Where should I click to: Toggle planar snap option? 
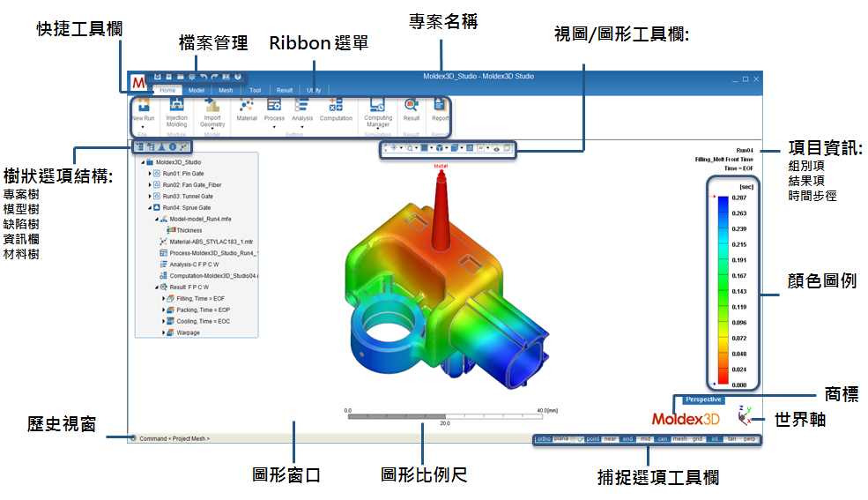(561, 438)
